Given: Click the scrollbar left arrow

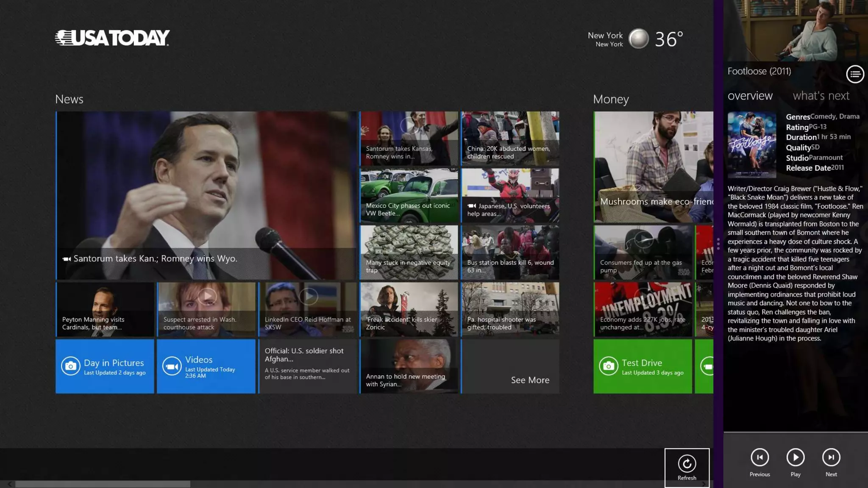Looking at the screenshot, I should 9,484.
